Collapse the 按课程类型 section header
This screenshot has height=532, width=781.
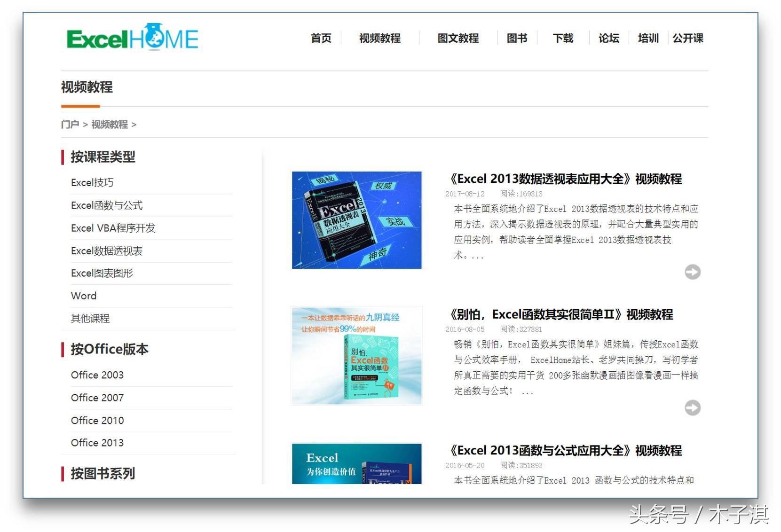[x=102, y=157]
